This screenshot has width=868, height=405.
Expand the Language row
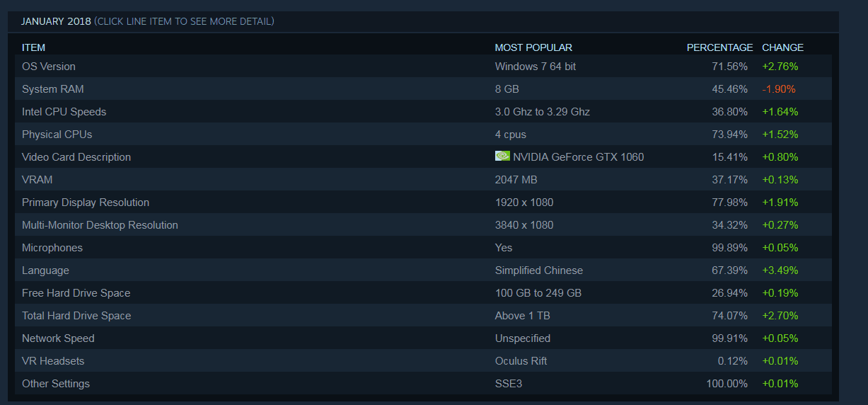coord(45,270)
